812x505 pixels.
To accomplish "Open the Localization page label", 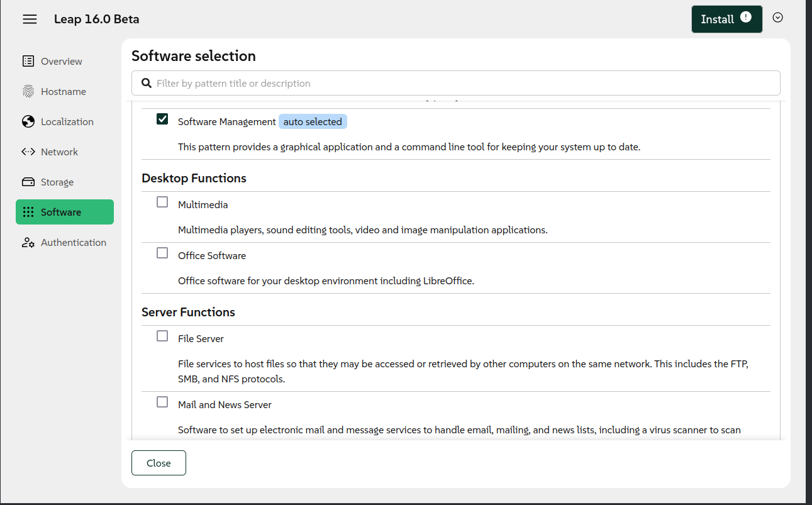I will click(x=67, y=121).
